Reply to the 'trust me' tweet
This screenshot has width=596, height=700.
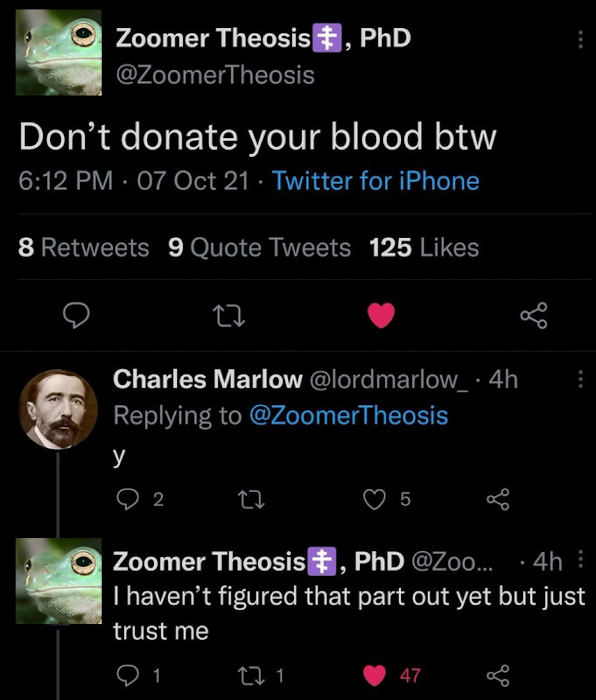tap(127, 675)
